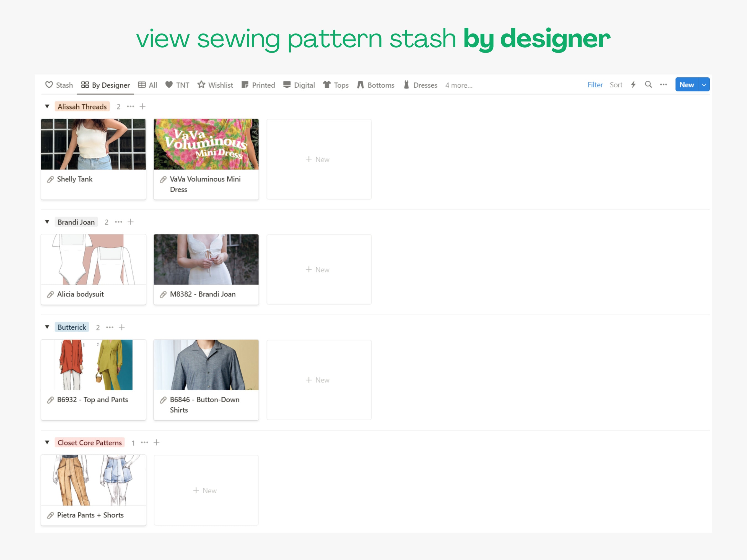Open the Printed patterns view
Viewport: 747px width, 560px height.
click(x=258, y=85)
